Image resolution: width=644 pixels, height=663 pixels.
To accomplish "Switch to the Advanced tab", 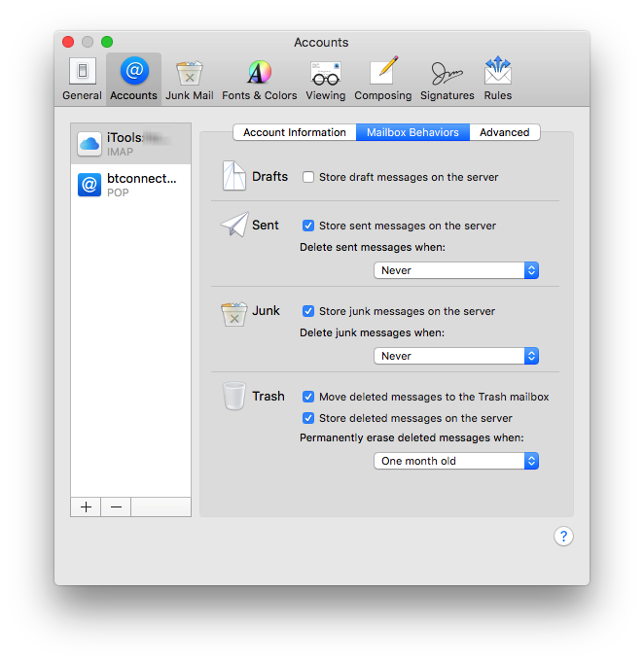I will point(504,132).
